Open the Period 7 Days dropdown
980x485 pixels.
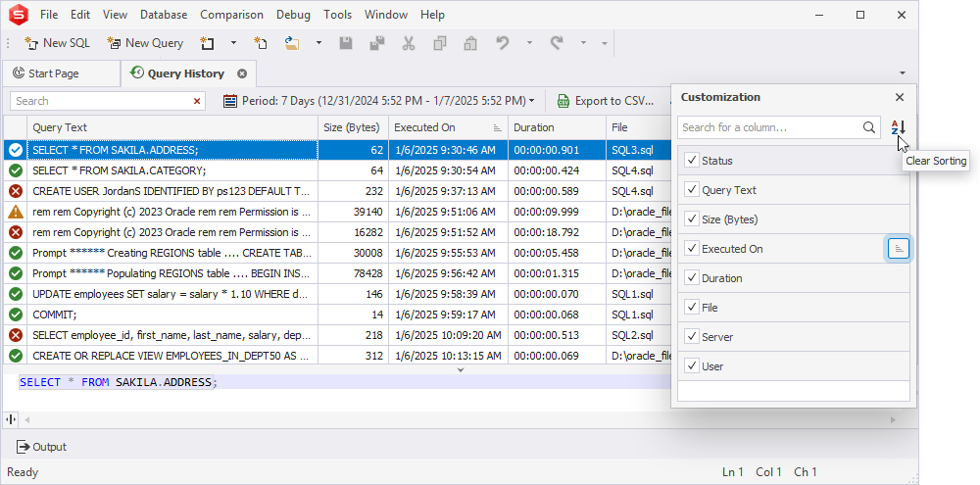(380, 101)
